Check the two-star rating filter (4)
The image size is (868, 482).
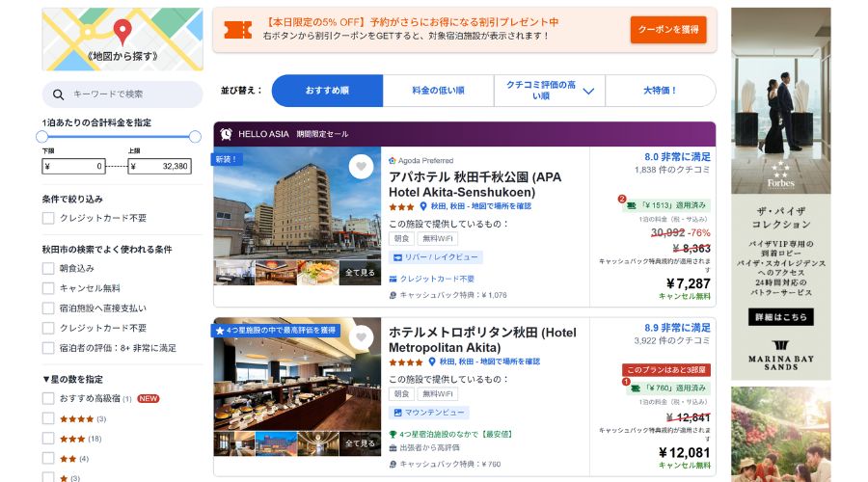pyautogui.click(x=48, y=459)
